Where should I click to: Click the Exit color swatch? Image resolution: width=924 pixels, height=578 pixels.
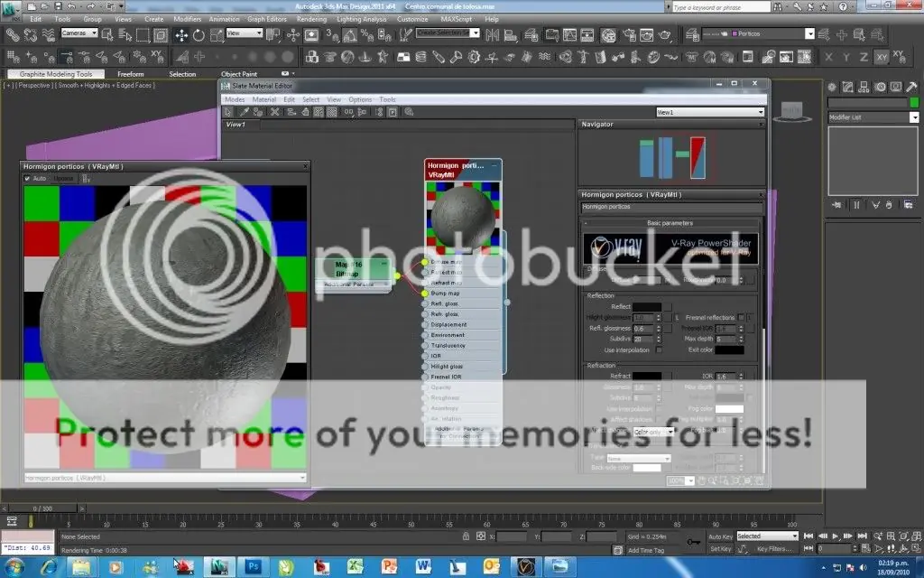(x=729, y=350)
